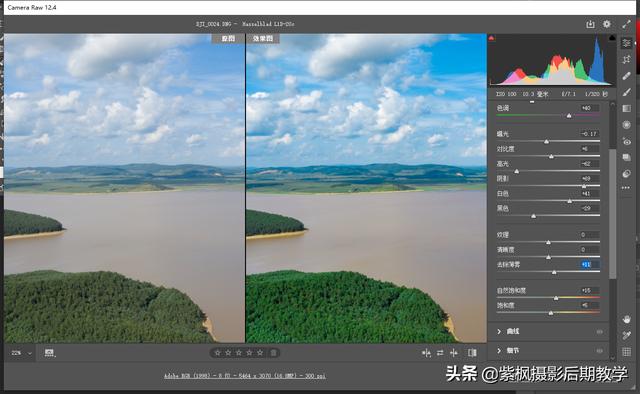The image size is (640, 394).
Task: Select the Red Eye Removal tool
Action: pos(627,141)
